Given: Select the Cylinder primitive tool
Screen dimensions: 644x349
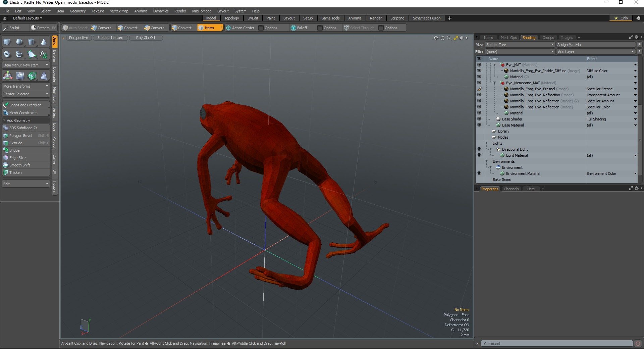Looking at the screenshot, I should tap(32, 42).
